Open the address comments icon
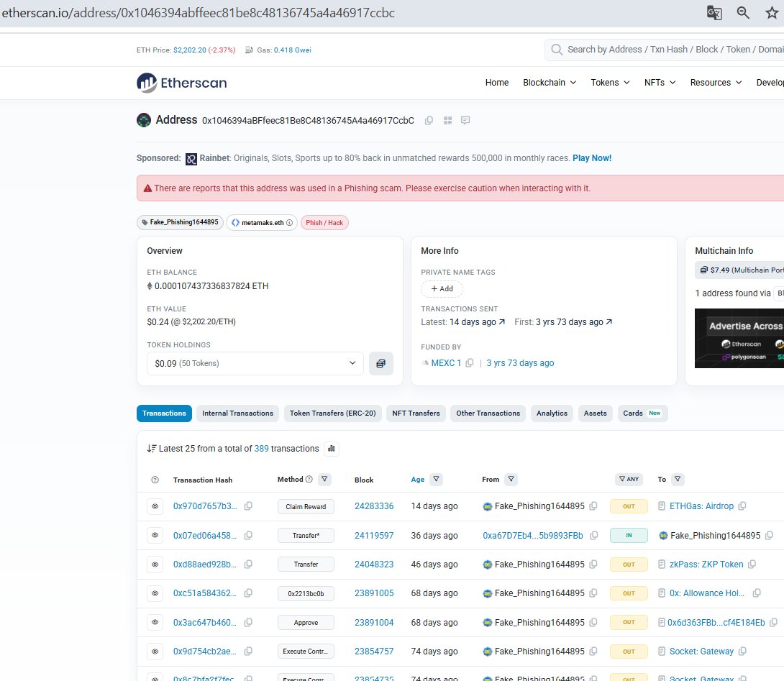Viewport: 784px width, 681px height. click(x=465, y=121)
